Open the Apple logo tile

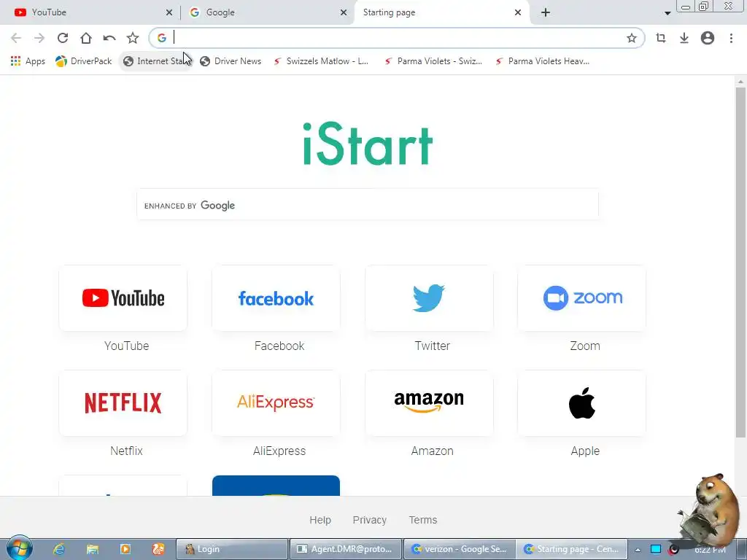point(581,402)
